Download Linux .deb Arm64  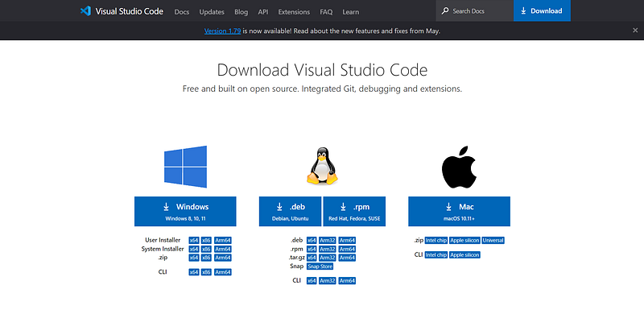click(x=347, y=241)
